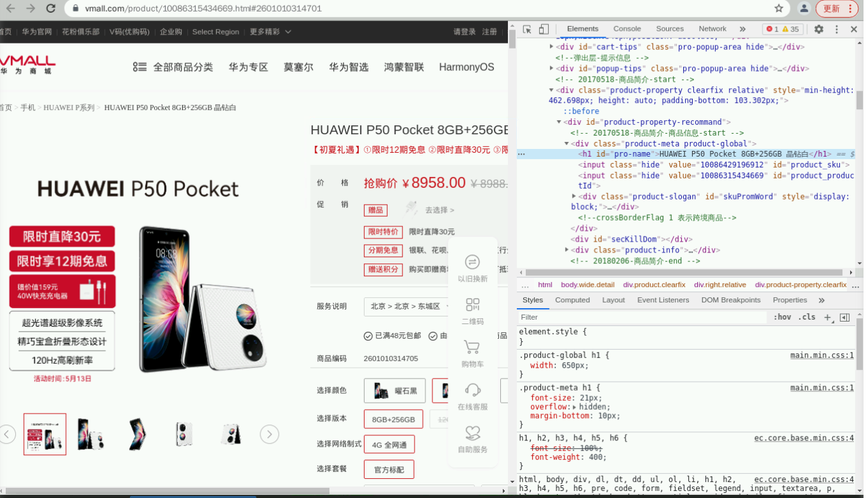Toggle the :hov element state panel
This screenshot has height=498, width=868.
pos(782,317)
